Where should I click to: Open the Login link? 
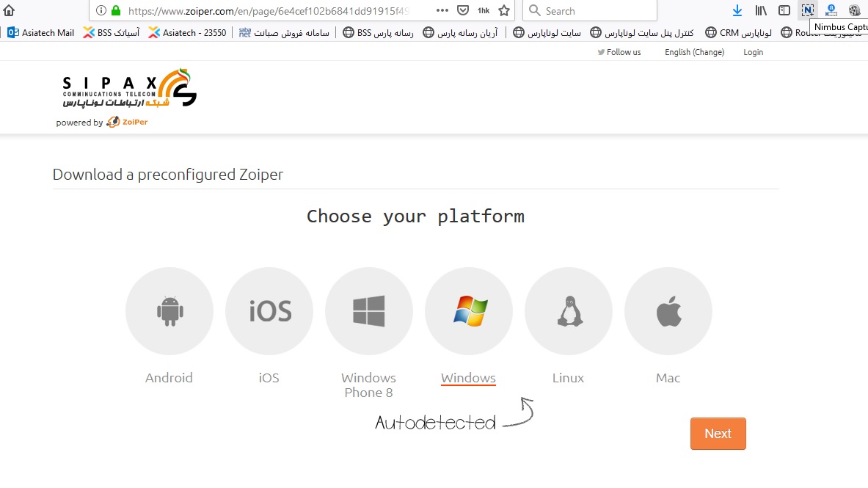point(753,52)
